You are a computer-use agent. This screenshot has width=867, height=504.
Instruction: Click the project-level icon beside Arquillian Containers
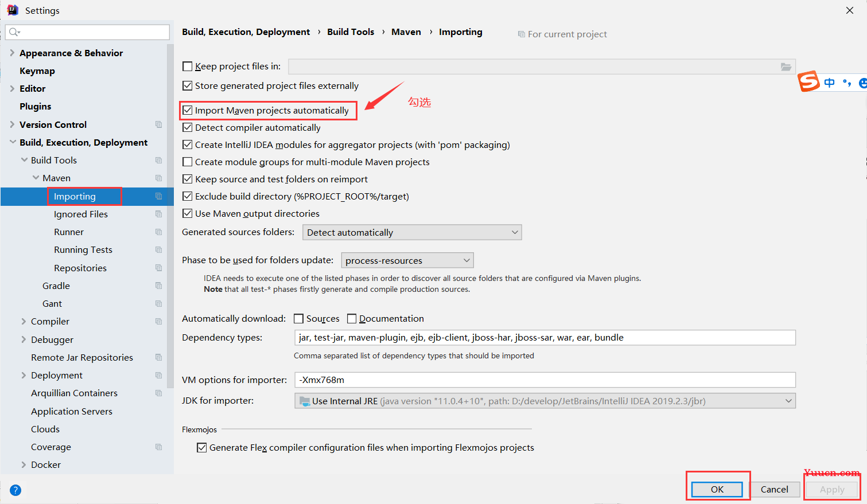coord(159,393)
